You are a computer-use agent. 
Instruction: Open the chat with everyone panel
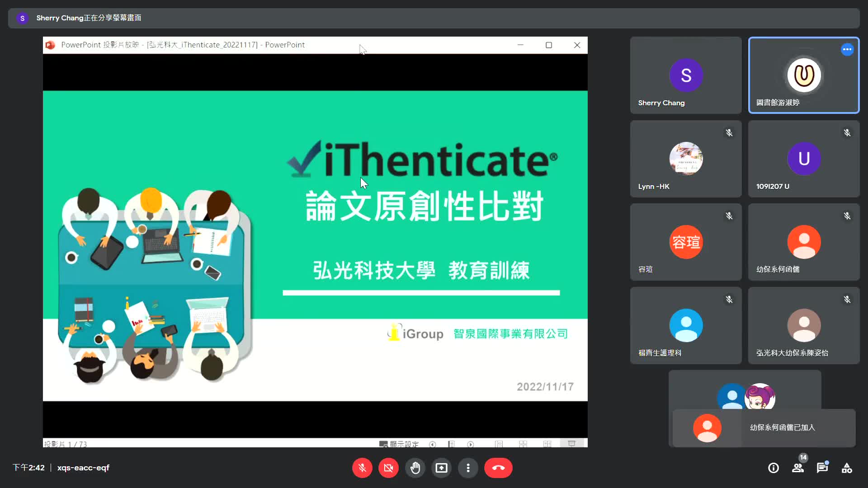pos(822,468)
